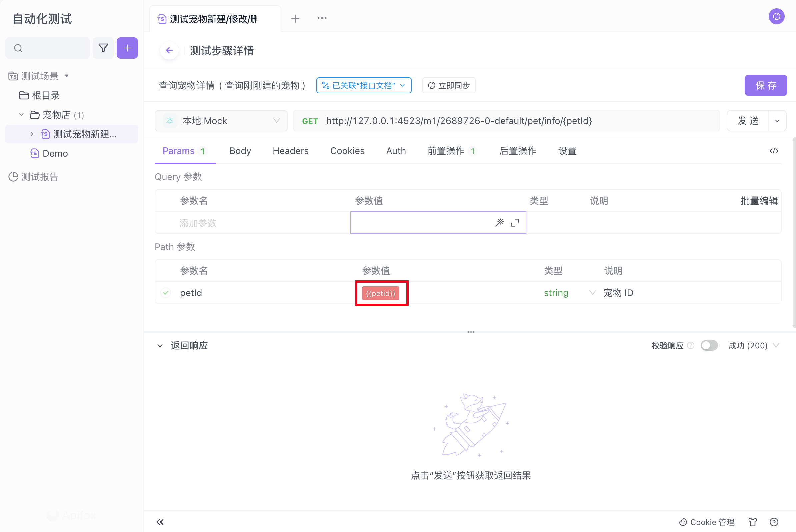The height and width of the screenshot is (532, 796).
Task: Uncheck the petId parameter checkbox
Action: pos(166,293)
